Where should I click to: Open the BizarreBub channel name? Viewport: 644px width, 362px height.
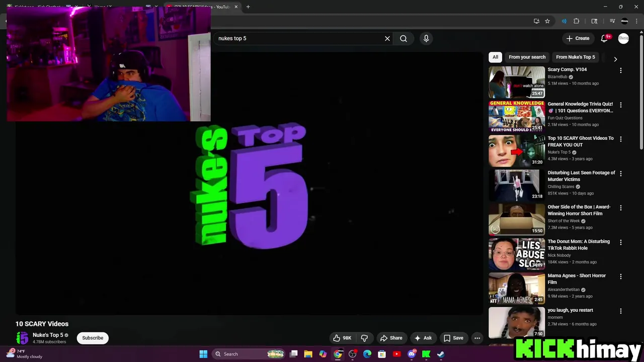click(557, 77)
